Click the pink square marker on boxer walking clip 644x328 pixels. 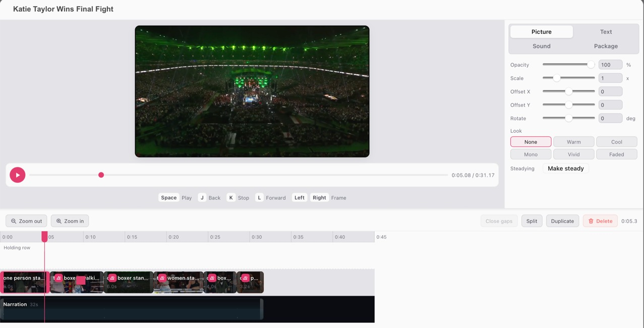click(x=81, y=280)
